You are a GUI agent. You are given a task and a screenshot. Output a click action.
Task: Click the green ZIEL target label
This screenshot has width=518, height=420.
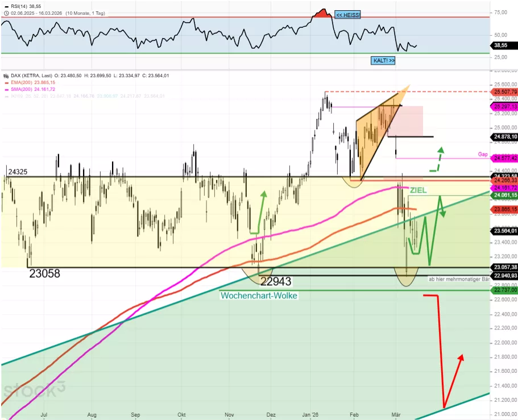(x=418, y=190)
